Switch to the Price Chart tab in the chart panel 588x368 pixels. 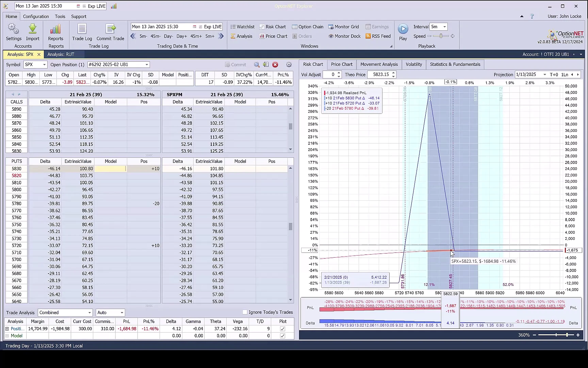click(342, 64)
